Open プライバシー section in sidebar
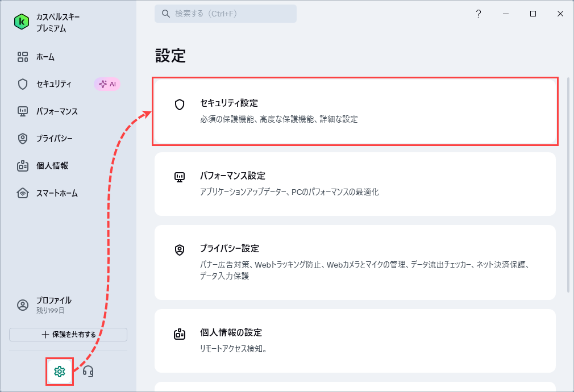This screenshot has width=574, height=392. pos(54,139)
